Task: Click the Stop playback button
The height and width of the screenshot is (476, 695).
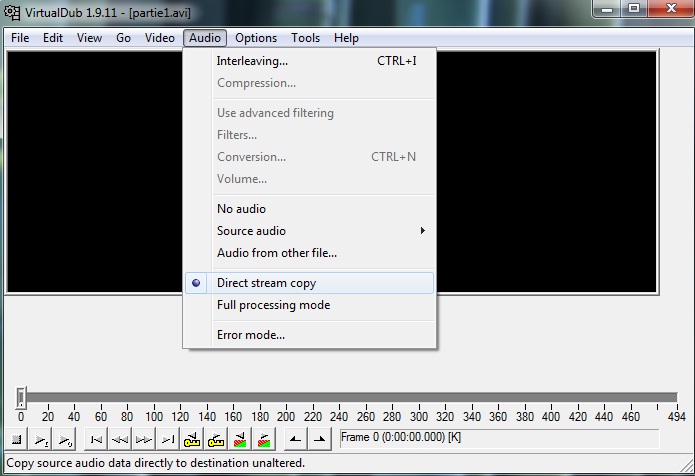Action: 16,439
